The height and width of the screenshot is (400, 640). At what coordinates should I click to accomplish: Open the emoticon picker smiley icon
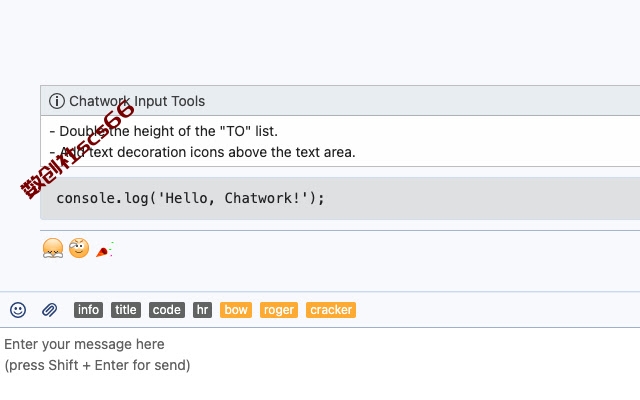click(x=18, y=310)
